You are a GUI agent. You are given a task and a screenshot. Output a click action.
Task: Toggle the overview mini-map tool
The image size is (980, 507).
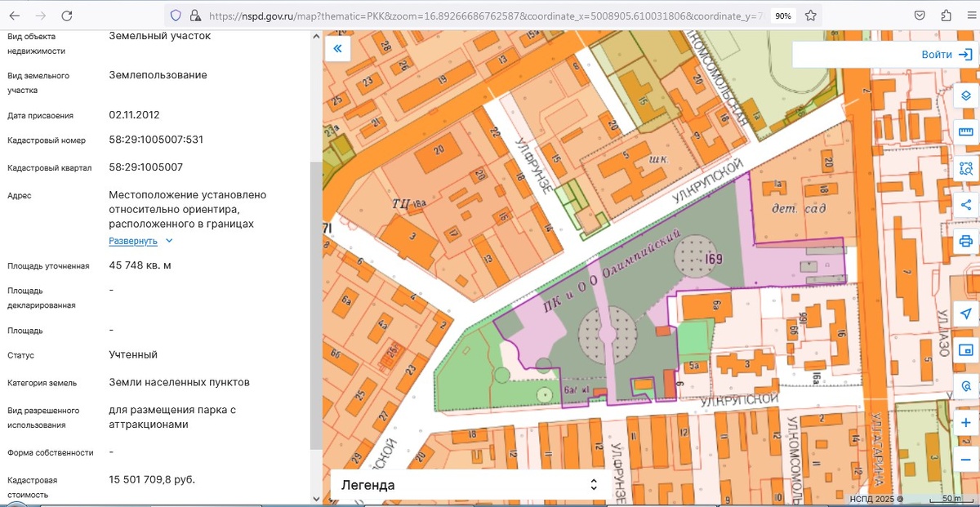coord(965,350)
